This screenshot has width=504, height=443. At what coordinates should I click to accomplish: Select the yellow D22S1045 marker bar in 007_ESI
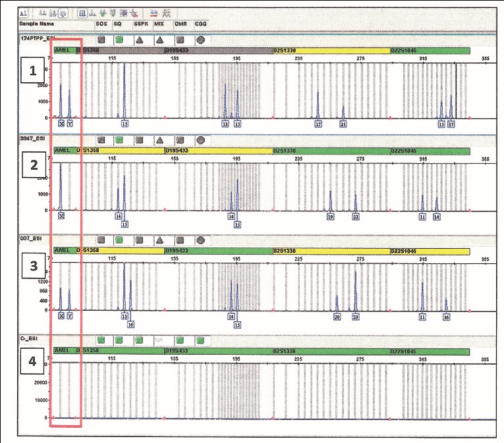click(430, 251)
